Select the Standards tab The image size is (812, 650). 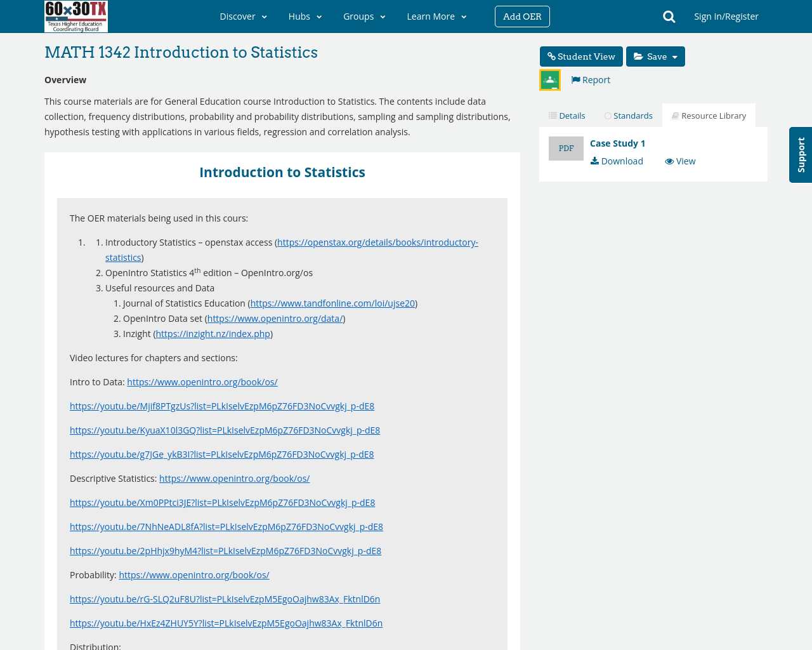[x=628, y=116]
